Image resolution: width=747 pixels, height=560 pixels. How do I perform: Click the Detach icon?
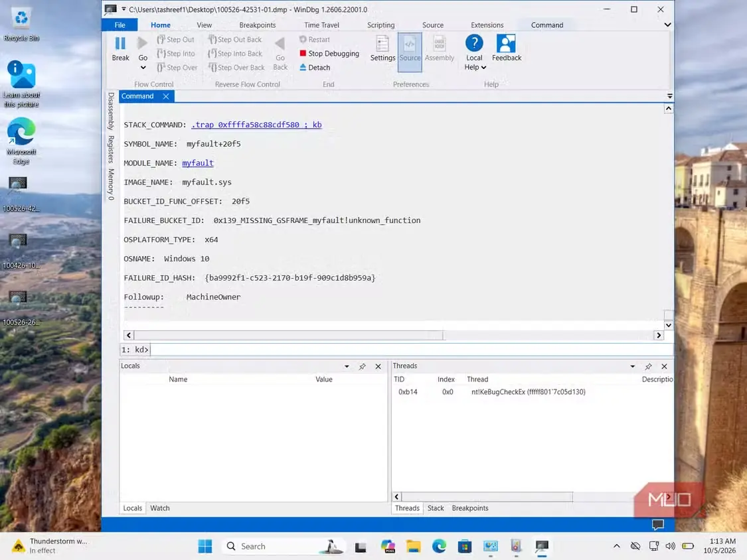pos(303,67)
